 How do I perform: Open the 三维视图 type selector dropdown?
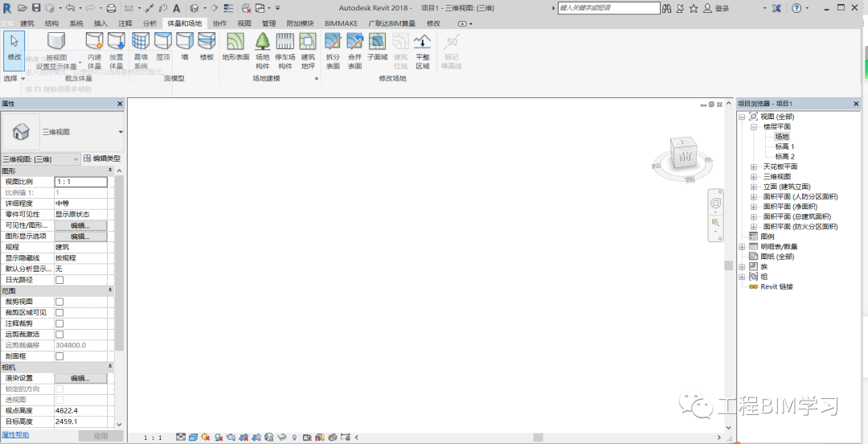120,132
